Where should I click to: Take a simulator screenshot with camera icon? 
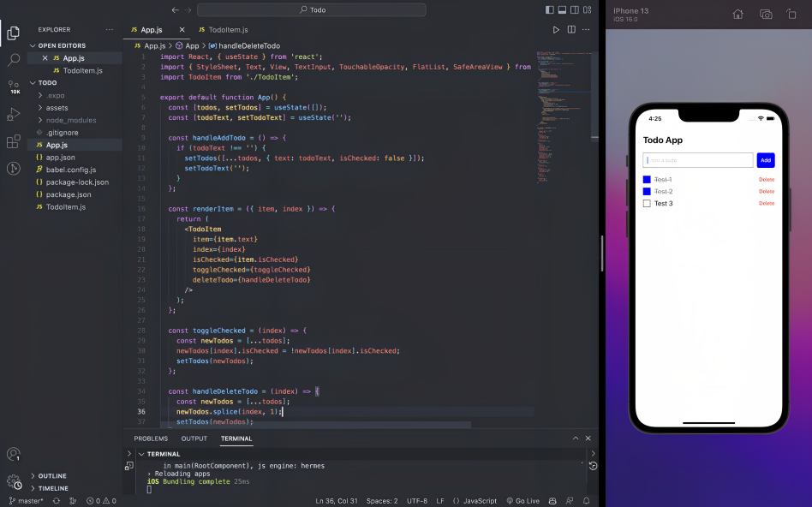pos(766,14)
